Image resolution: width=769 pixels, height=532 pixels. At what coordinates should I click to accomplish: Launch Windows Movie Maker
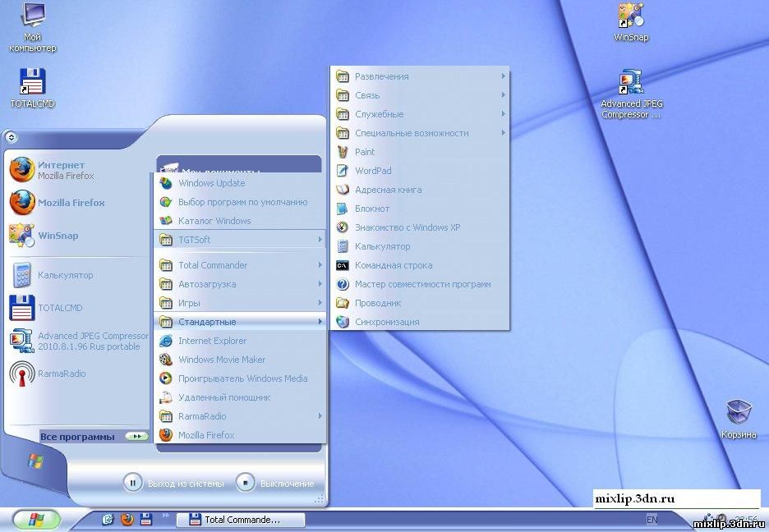coord(239,360)
